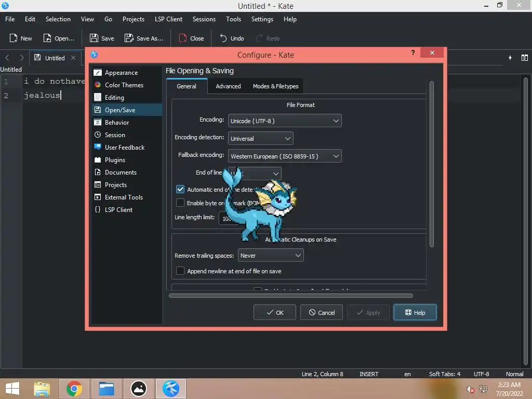Open the LSP Client menu
Viewport: 532px width, 399px height.
169,19
